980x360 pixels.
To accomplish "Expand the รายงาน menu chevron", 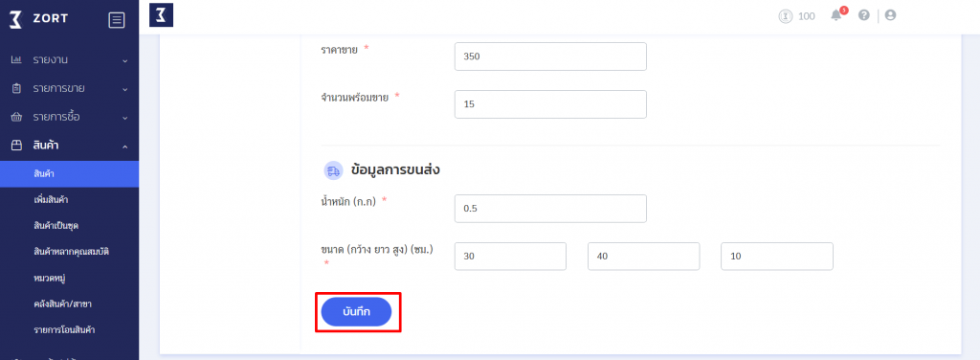I will tap(125, 60).
